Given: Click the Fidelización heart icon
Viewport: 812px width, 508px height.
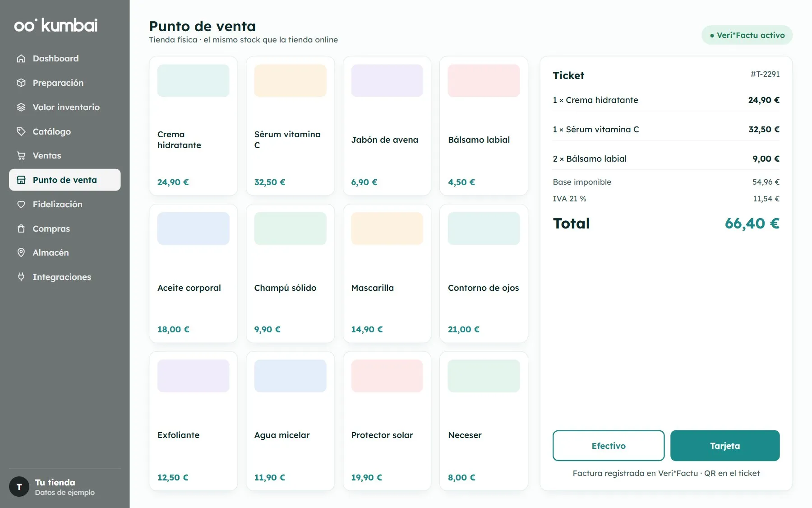Looking at the screenshot, I should 21,205.
